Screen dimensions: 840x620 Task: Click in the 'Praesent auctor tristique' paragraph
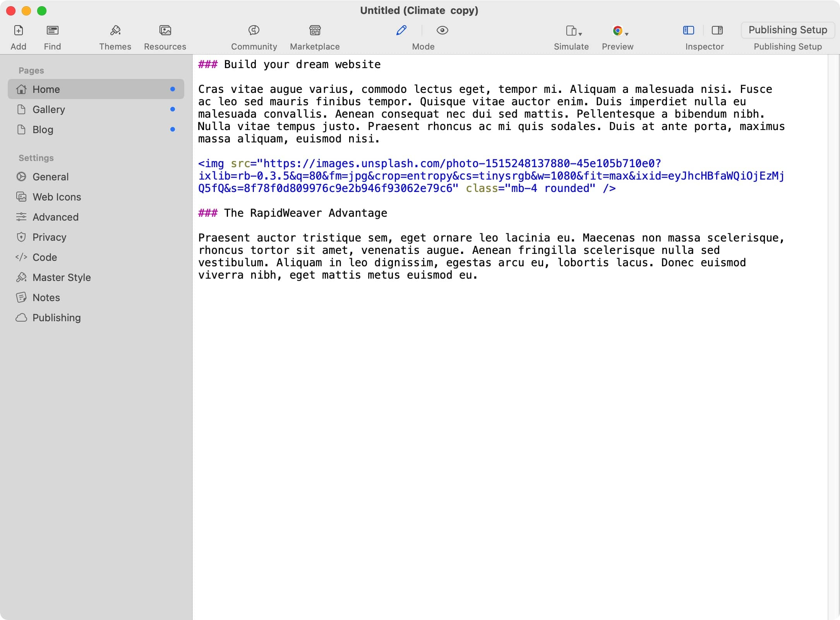click(492, 256)
